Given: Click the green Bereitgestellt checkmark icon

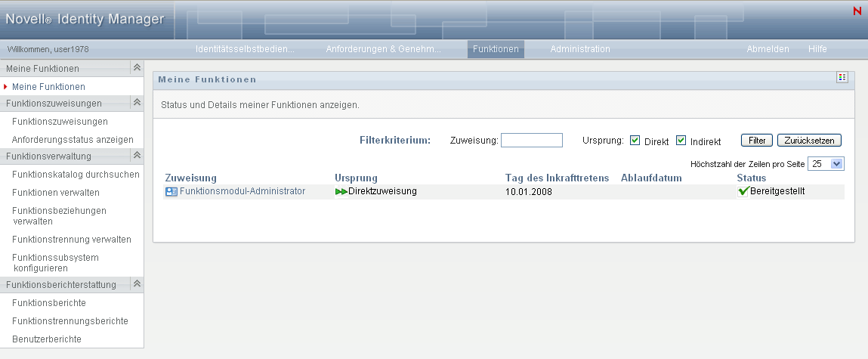Looking at the screenshot, I should click(743, 192).
